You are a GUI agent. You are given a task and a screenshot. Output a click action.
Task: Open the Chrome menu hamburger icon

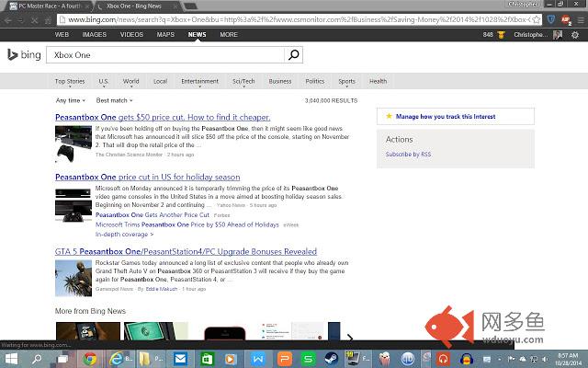click(x=581, y=20)
